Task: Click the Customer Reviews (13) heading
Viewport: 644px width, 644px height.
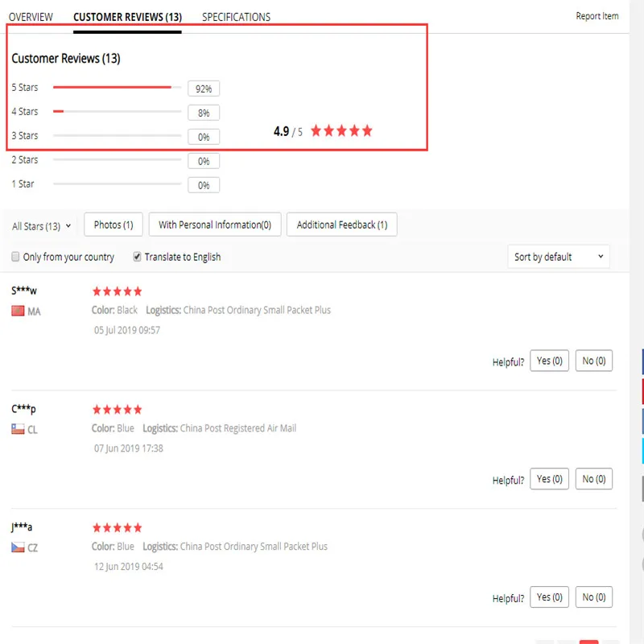Action: 66,58
